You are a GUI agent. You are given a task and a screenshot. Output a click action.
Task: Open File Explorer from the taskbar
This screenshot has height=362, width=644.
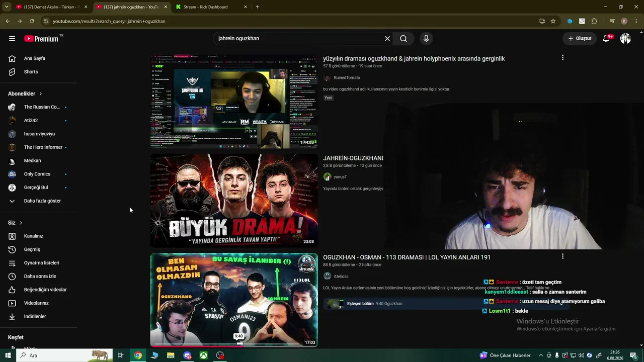coord(171,355)
